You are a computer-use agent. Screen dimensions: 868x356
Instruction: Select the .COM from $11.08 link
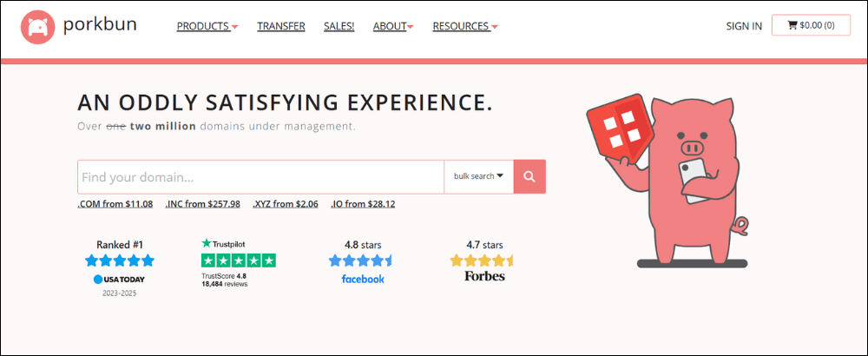coord(115,204)
